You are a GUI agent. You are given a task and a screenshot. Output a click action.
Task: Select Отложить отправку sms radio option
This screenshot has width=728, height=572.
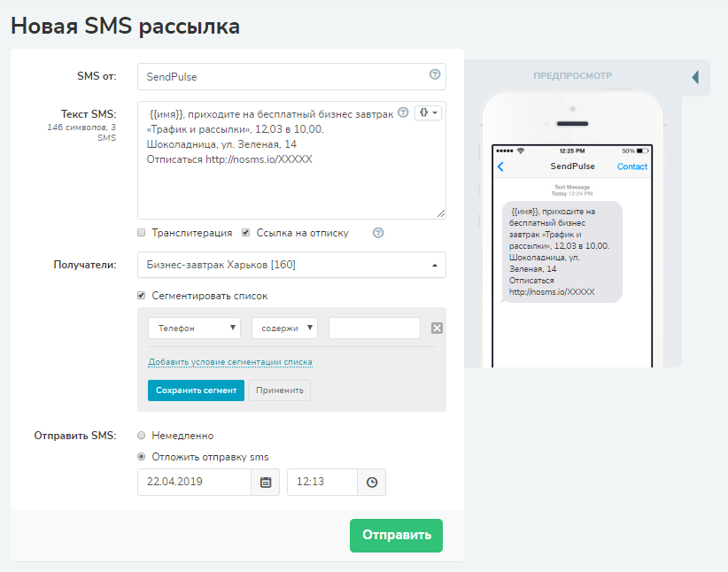142,457
